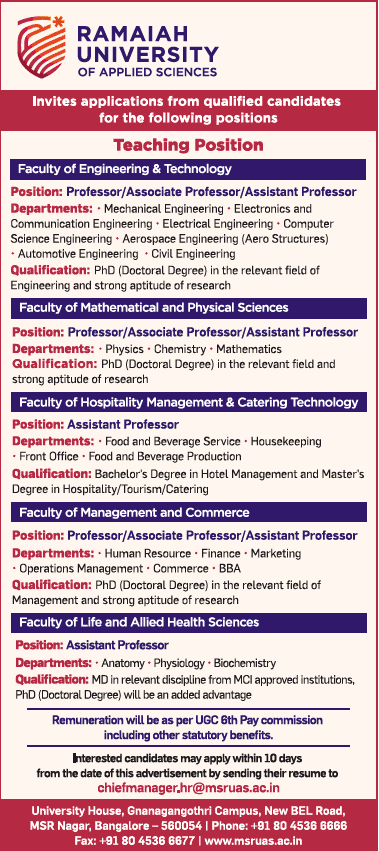Select the Faculty of Engineering & Technology header
The width and height of the screenshot is (379, 851).
tap(188, 169)
